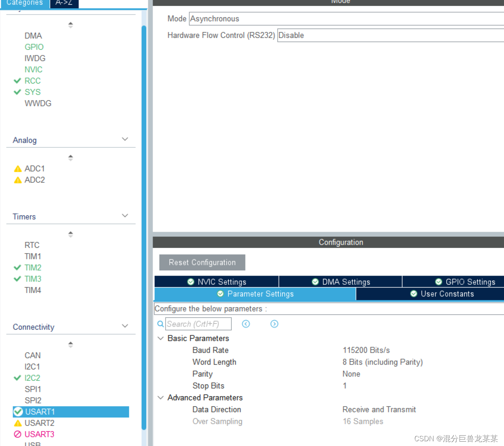
Task: Click the Receive and Transmit value
Action: (379, 410)
